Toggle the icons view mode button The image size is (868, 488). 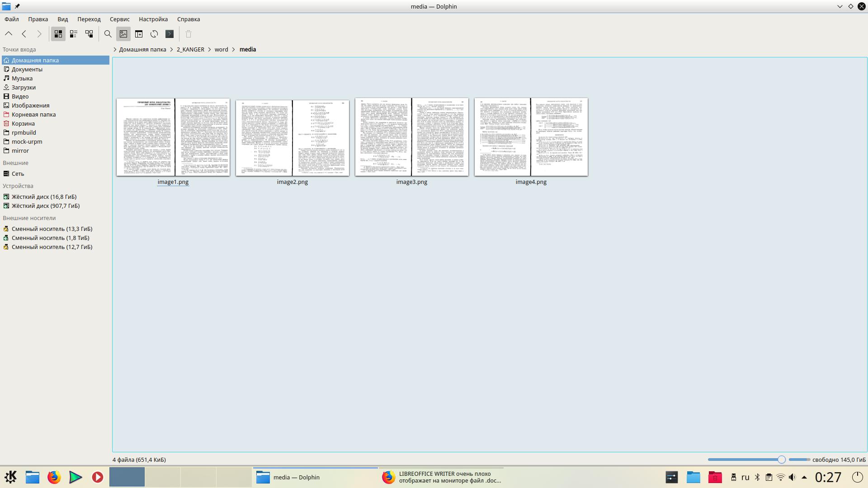[58, 34]
